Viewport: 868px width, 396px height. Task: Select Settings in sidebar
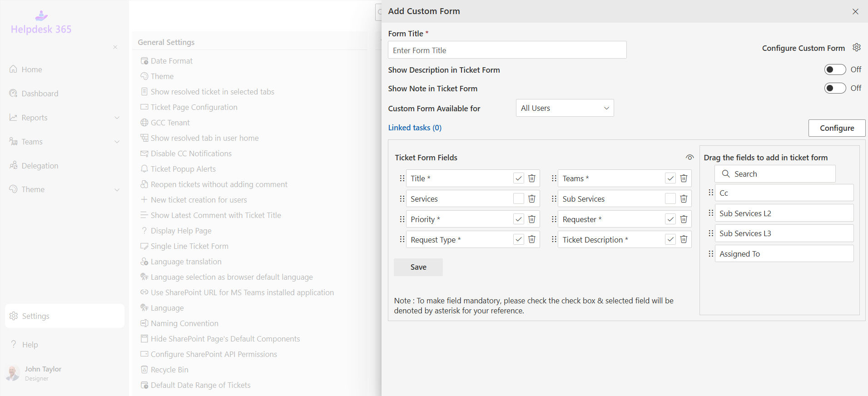[64, 316]
